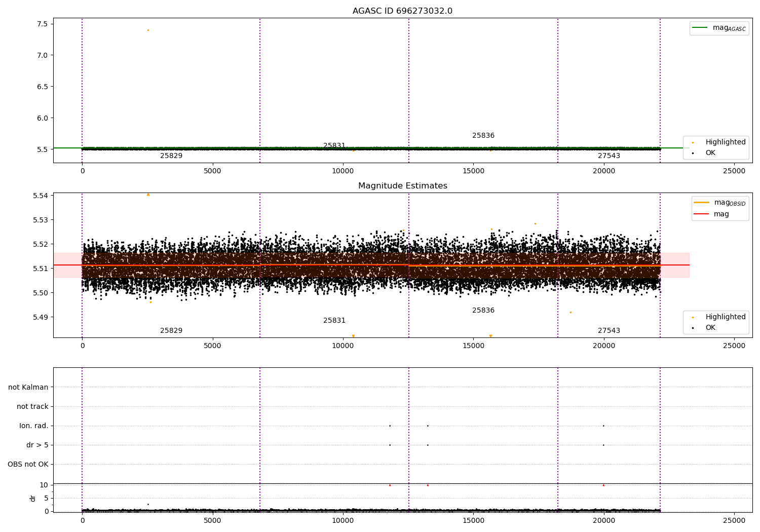Click the 5.51 y-axis tick label

[41, 269]
